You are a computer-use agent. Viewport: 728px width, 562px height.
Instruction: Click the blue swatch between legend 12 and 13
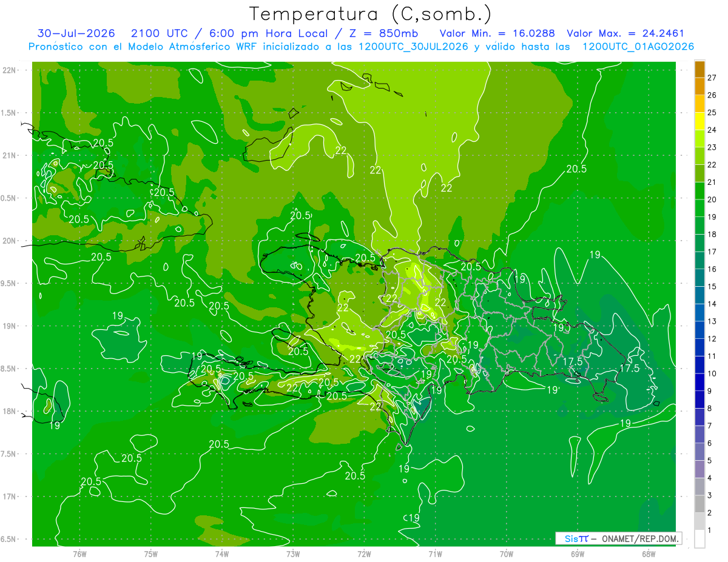pos(699,330)
